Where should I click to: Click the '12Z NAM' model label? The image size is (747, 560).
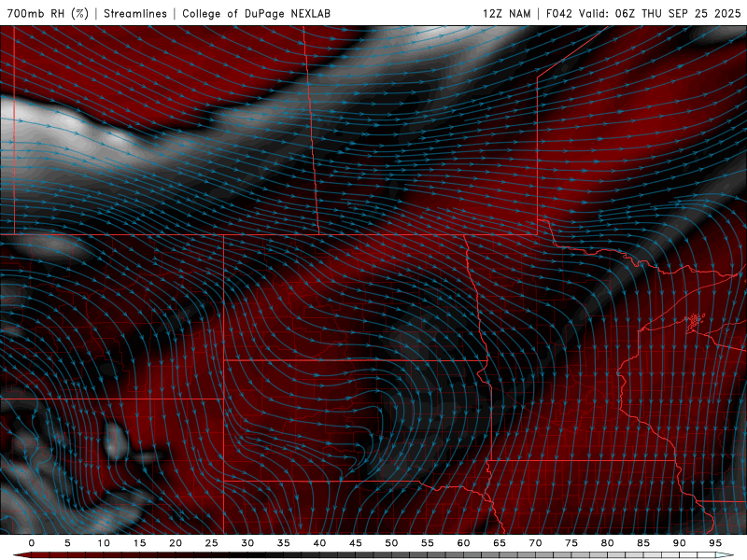pyautogui.click(x=506, y=13)
